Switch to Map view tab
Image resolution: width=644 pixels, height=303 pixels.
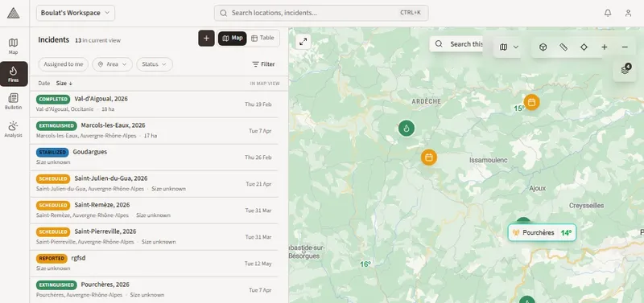coord(233,38)
